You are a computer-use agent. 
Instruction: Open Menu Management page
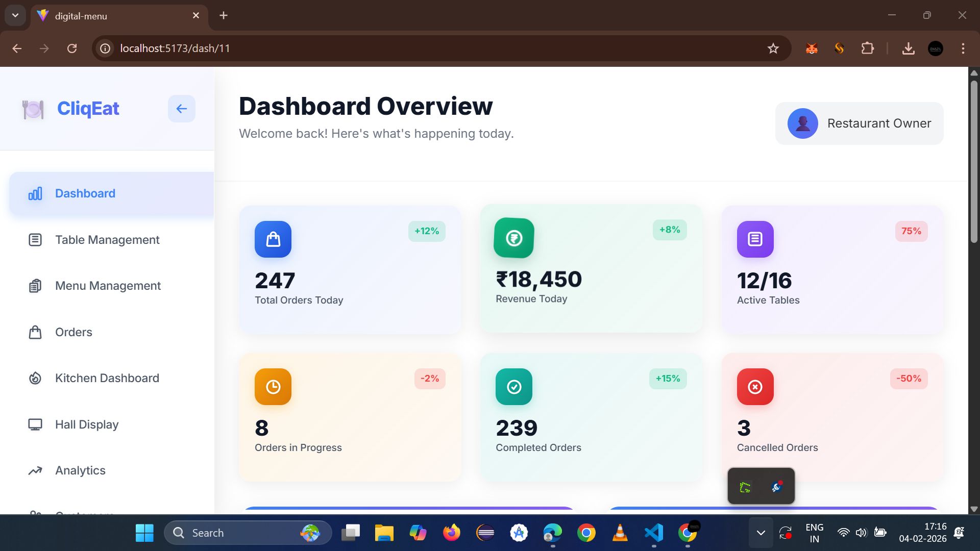pyautogui.click(x=111, y=286)
